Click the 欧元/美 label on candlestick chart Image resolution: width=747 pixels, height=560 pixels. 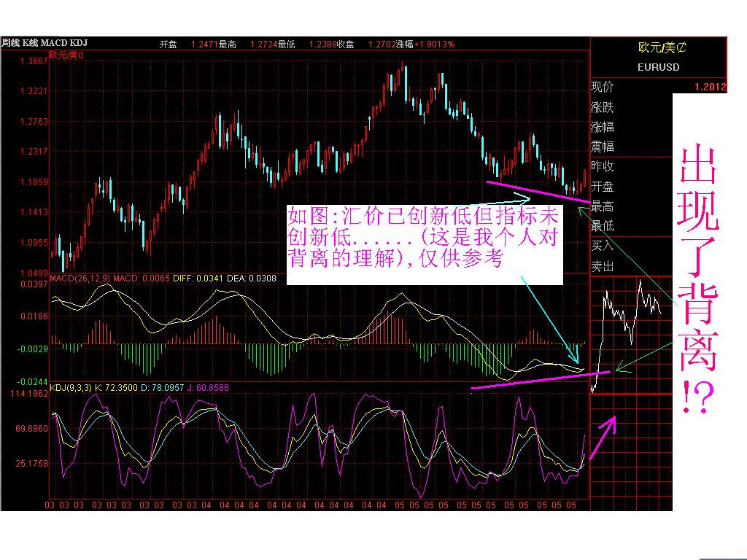pyautogui.click(x=66, y=55)
